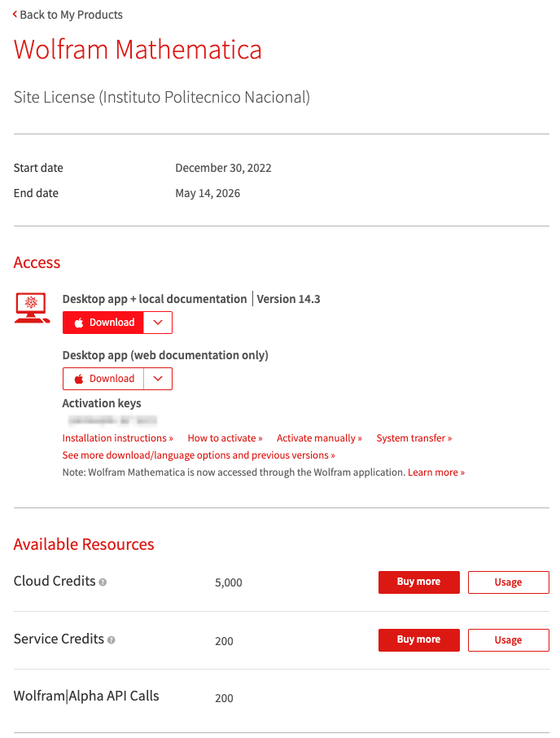Buy more Service Credits

pos(418,640)
